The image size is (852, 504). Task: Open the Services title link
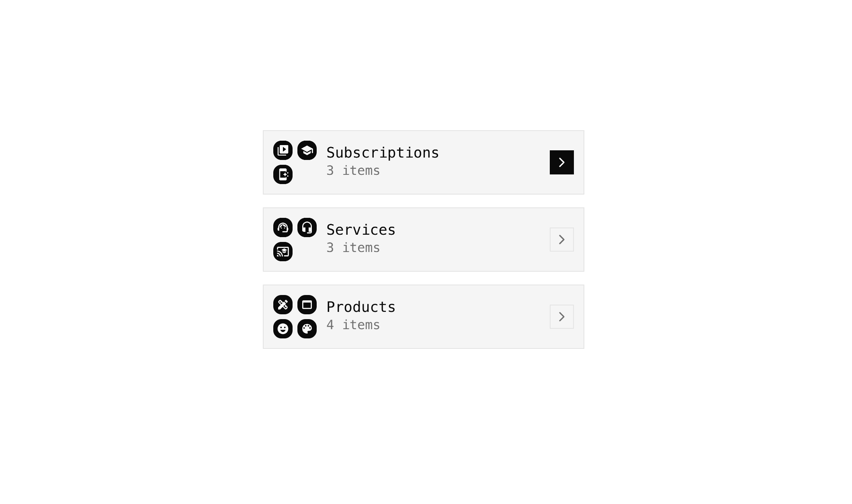[361, 230]
